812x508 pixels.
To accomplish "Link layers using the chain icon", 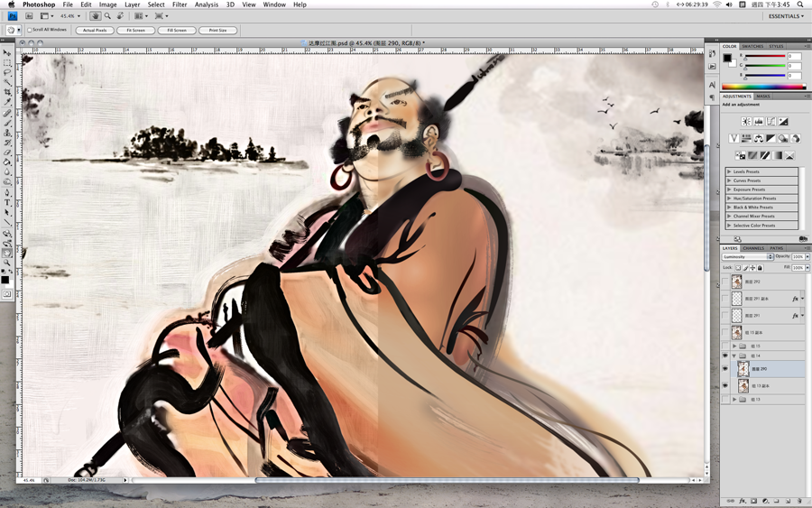I will [731, 502].
